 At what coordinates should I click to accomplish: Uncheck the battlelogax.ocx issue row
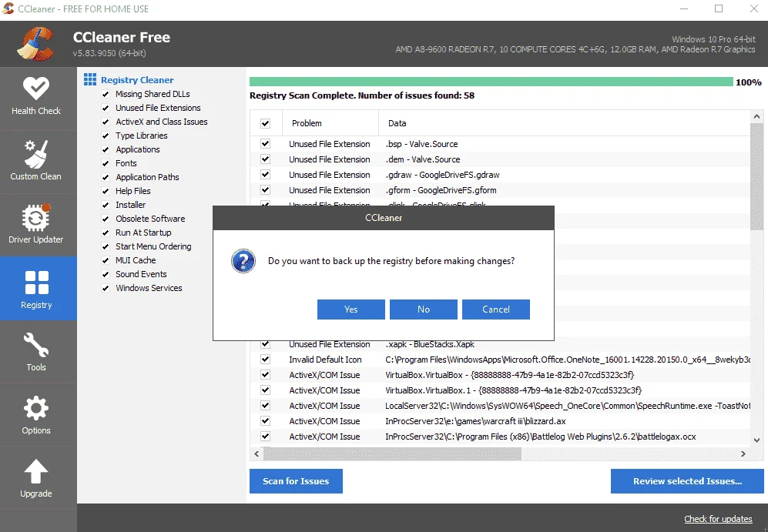pyautogui.click(x=266, y=436)
